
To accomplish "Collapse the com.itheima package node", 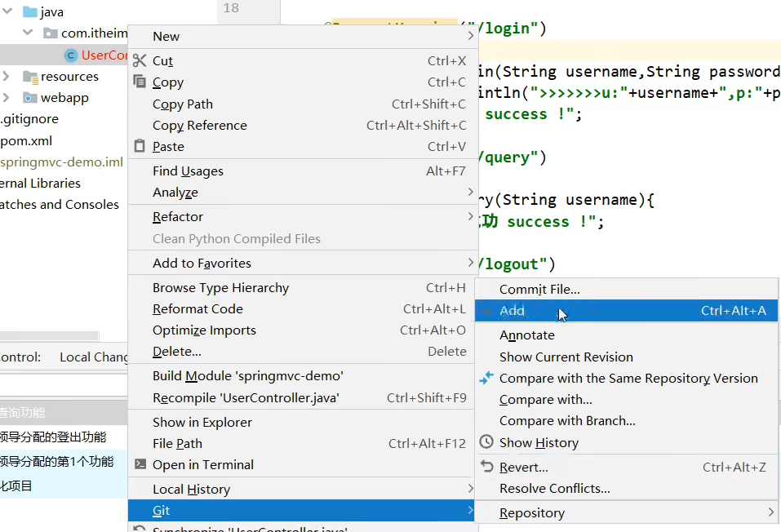I will pyautogui.click(x=28, y=33).
